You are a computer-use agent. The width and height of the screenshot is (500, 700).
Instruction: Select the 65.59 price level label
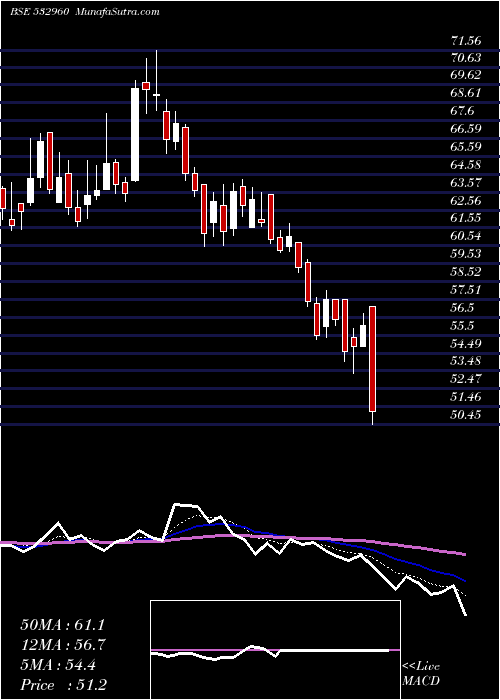point(466,146)
